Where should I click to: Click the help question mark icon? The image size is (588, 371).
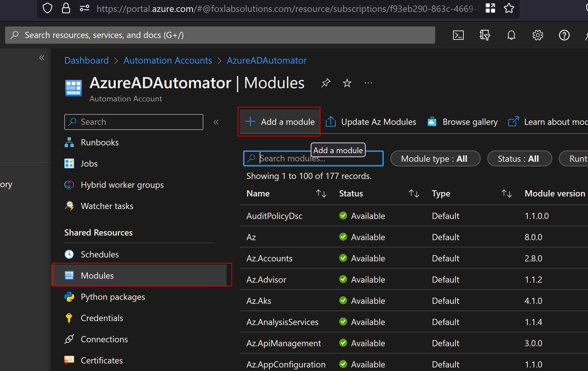[564, 35]
